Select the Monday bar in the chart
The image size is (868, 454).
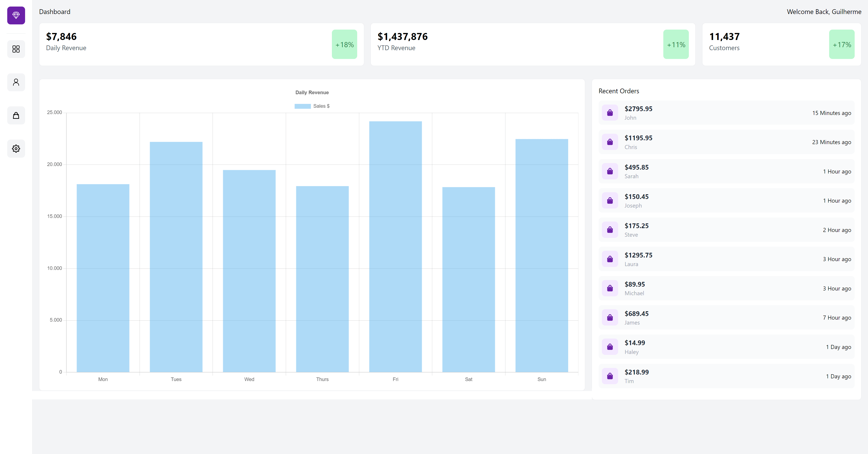[103, 278]
